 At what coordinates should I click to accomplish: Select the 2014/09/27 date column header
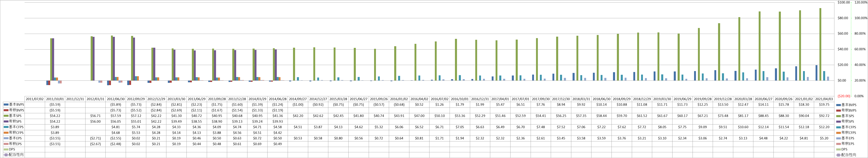click(298, 99)
